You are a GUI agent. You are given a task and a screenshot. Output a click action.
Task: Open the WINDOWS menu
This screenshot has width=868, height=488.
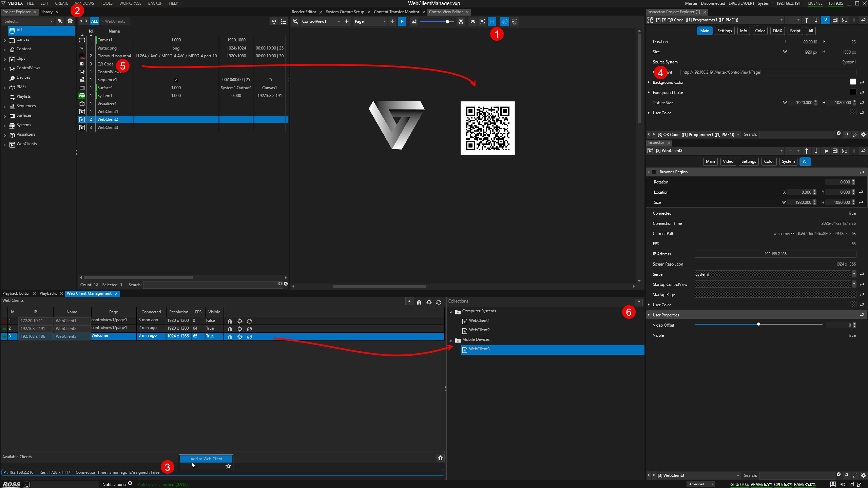pyautogui.click(x=84, y=3)
